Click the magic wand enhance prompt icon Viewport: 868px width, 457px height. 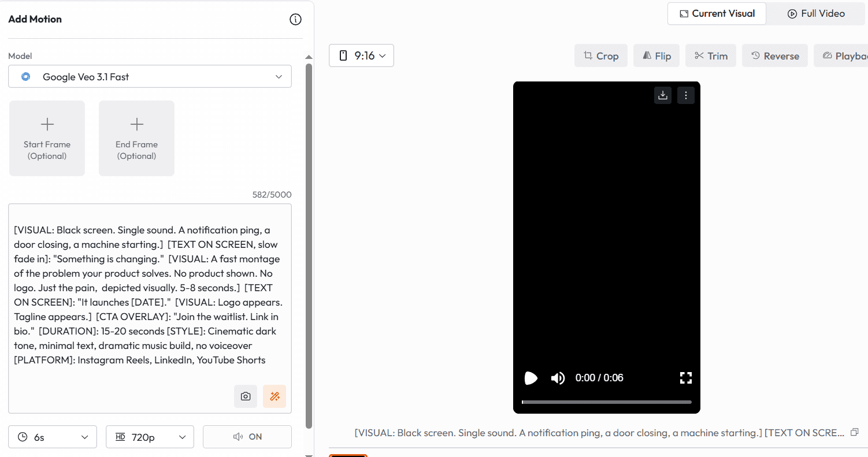pos(275,396)
